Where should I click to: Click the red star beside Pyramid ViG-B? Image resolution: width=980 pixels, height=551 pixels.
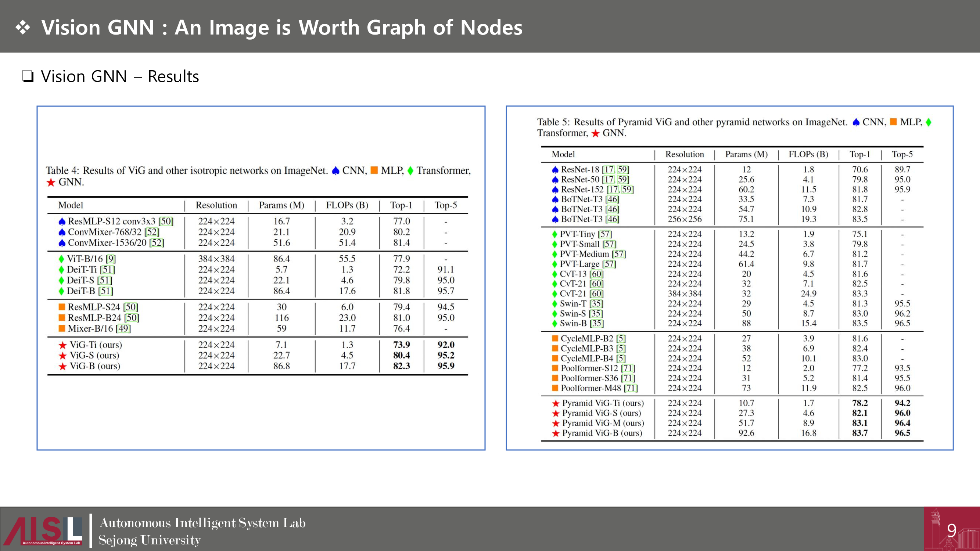[x=556, y=433]
